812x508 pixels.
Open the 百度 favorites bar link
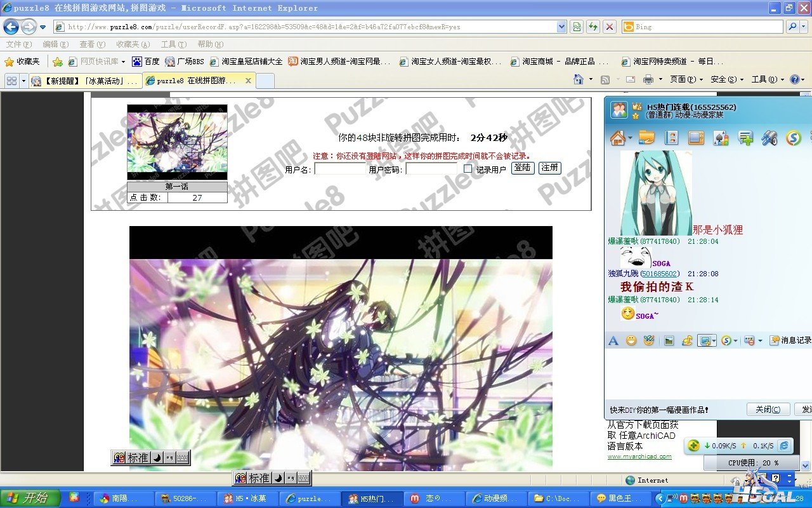(146, 62)
